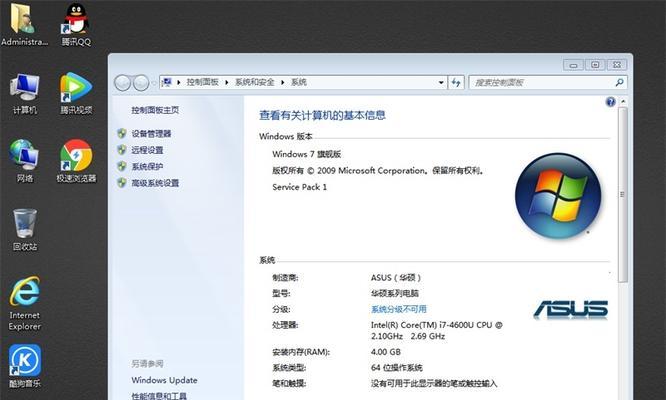Click the forward navigation arrow button

[x=141, y=83]
